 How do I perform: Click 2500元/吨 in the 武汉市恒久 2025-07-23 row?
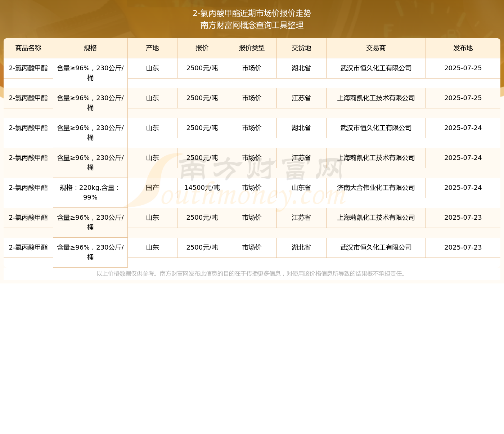(x=202, y=247)
